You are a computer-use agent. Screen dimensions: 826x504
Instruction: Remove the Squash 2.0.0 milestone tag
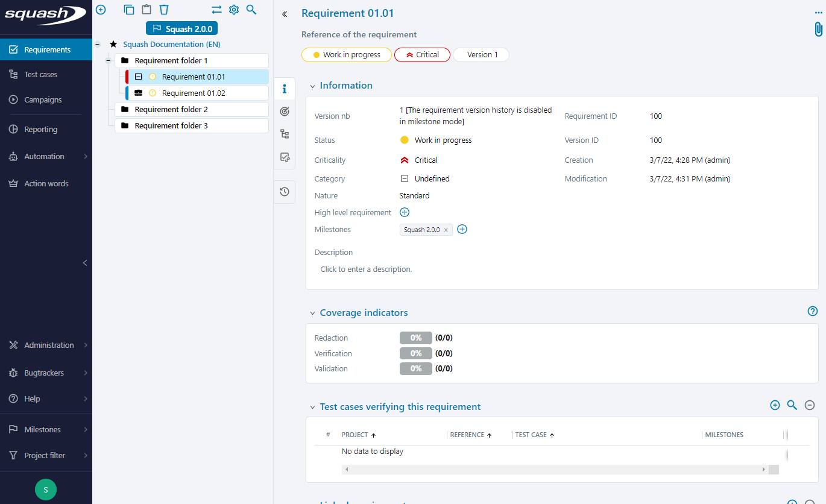pos(446,230)
